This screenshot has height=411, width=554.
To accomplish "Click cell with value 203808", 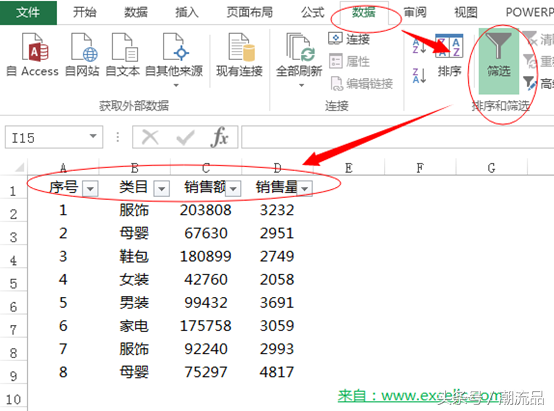I will [x=206, y=210].
